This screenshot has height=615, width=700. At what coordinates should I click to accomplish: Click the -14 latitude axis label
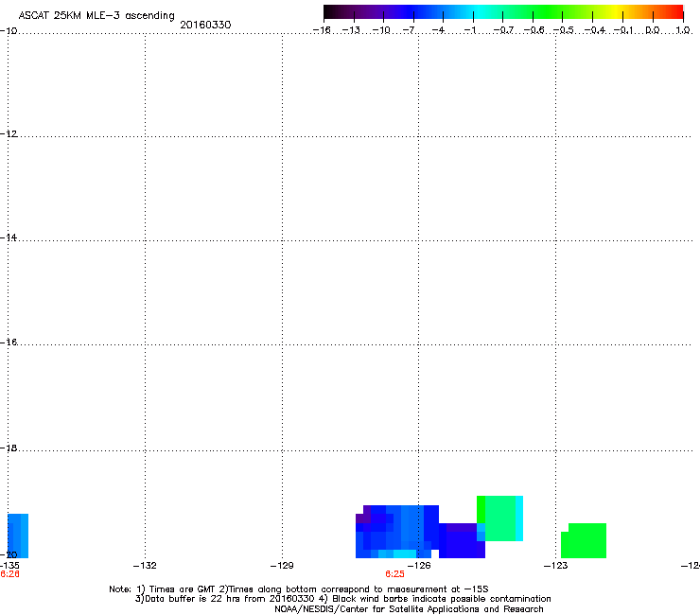tap(9, 237)
